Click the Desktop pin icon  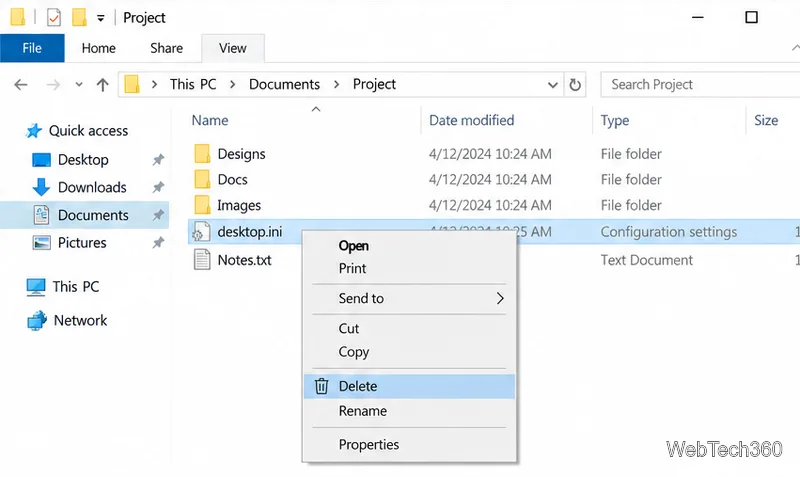pyautogui.click(x=158, y=160)
